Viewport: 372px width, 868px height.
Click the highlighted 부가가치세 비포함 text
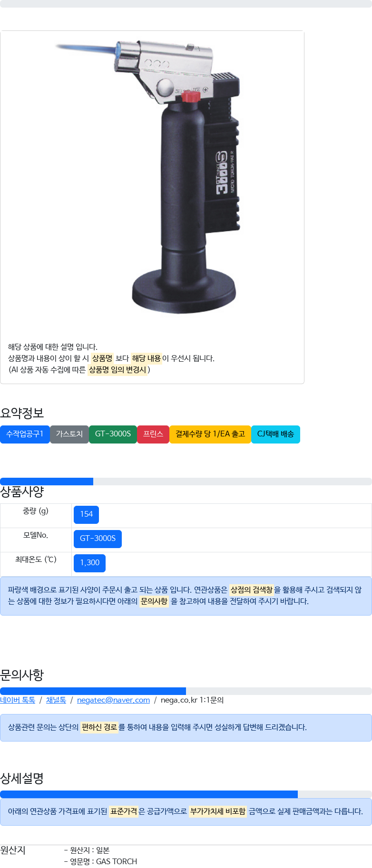218,811
